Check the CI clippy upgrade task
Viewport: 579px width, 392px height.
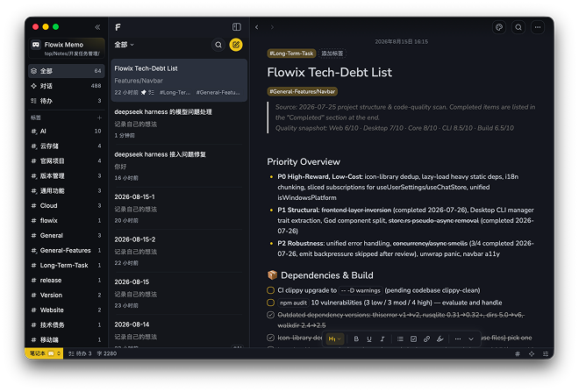tap(271, 290)
